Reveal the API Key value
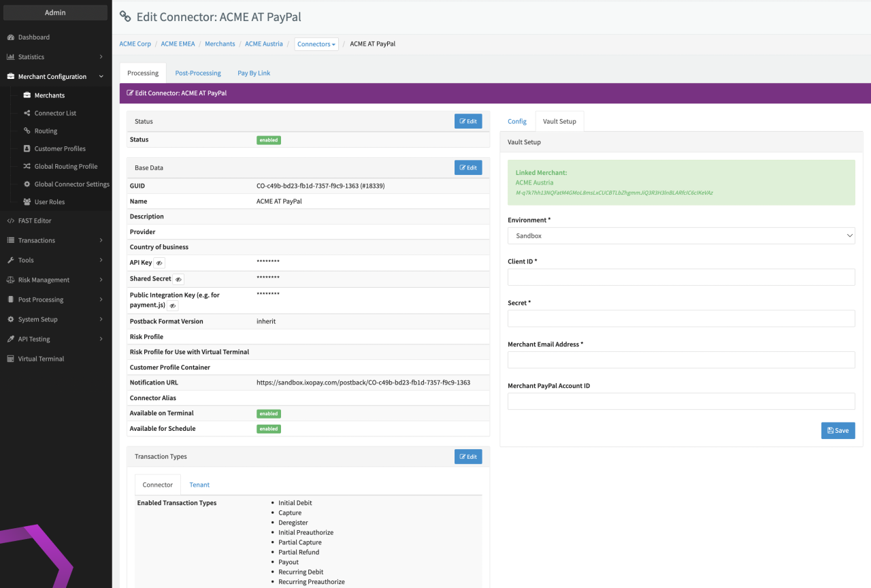Image resolution: width=871 pixels, height=588 pixels. (159, 263)
